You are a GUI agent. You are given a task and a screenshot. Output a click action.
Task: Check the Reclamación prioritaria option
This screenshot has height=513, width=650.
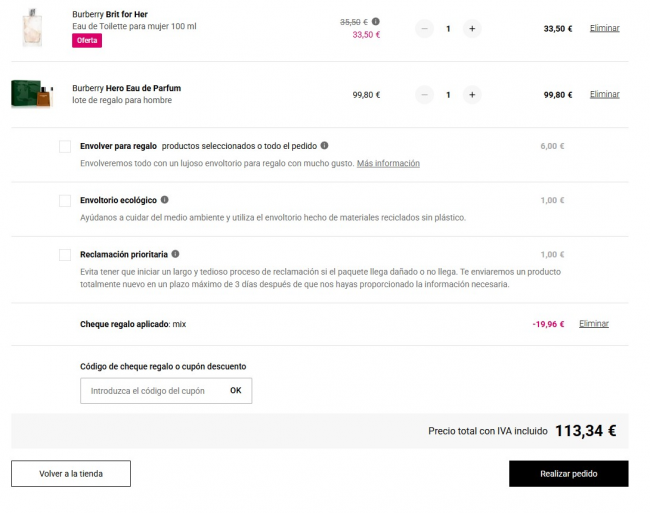(x=65, y=255)
